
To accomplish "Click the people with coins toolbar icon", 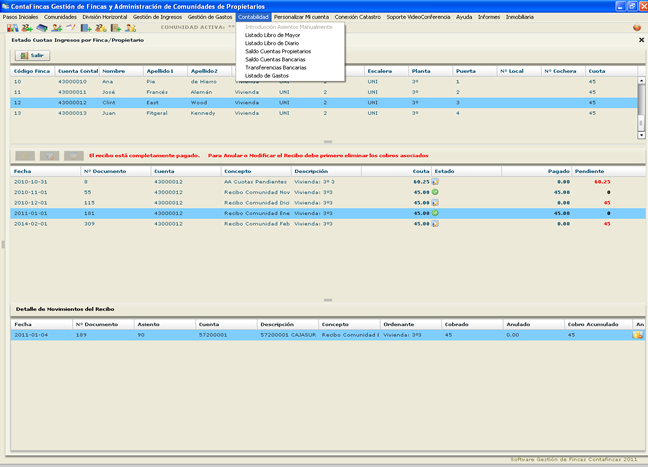I will click(101, 28).
